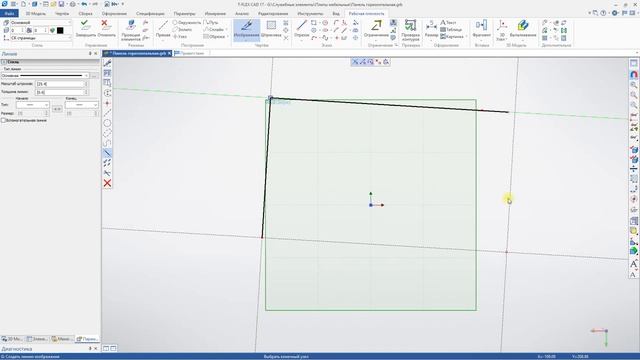Click the undo arrow in quick access toolbar
This screenshot has width=640, height=360.
pos(84,4)
